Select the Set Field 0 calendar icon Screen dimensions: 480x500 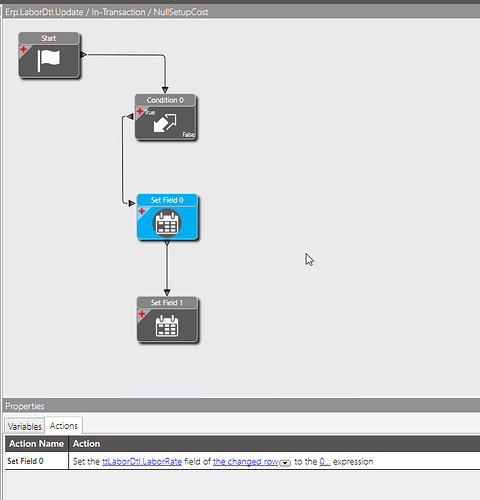pyautogui.click(x=167, y=223)
